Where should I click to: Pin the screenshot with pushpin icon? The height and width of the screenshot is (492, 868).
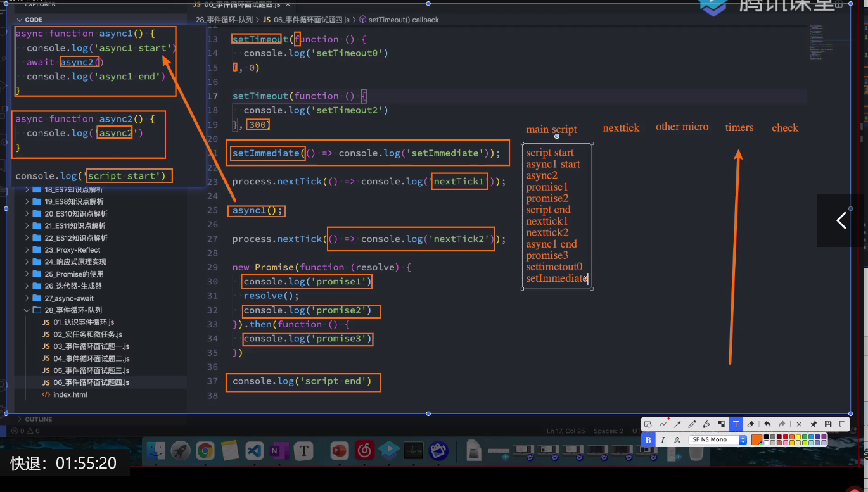(813, 424)
